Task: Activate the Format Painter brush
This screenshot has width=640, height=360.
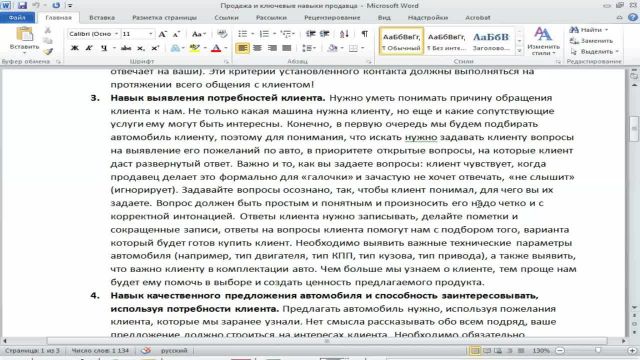Action: pos(48,51)
